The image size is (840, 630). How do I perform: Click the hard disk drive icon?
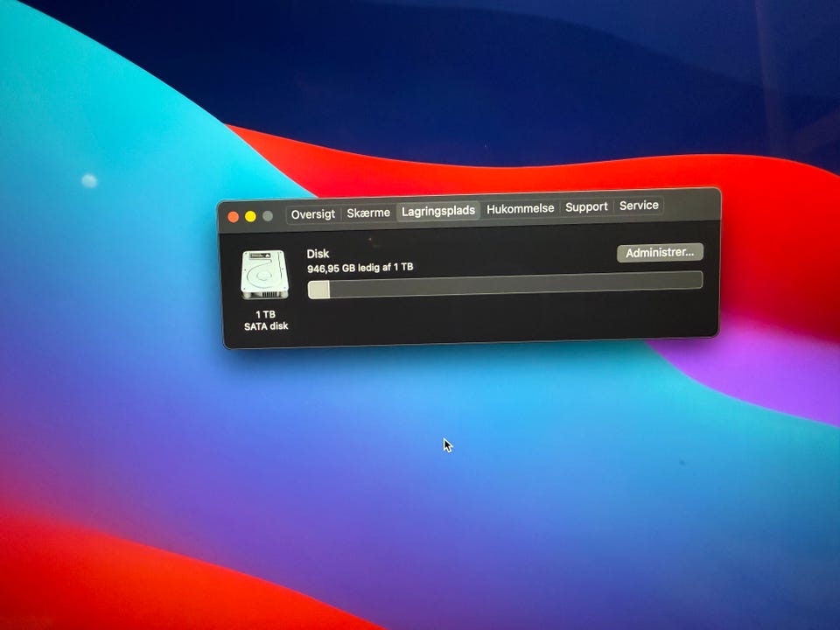click(x=264, y=275)
